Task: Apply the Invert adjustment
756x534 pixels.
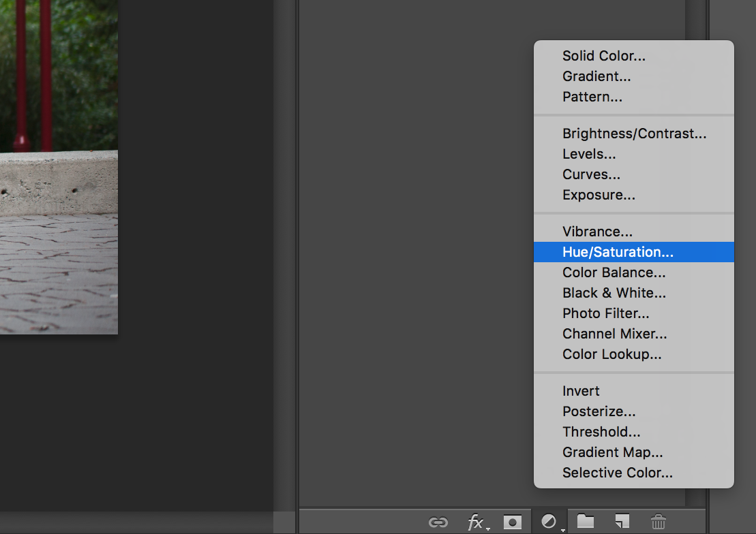Action: click(581, 391)
